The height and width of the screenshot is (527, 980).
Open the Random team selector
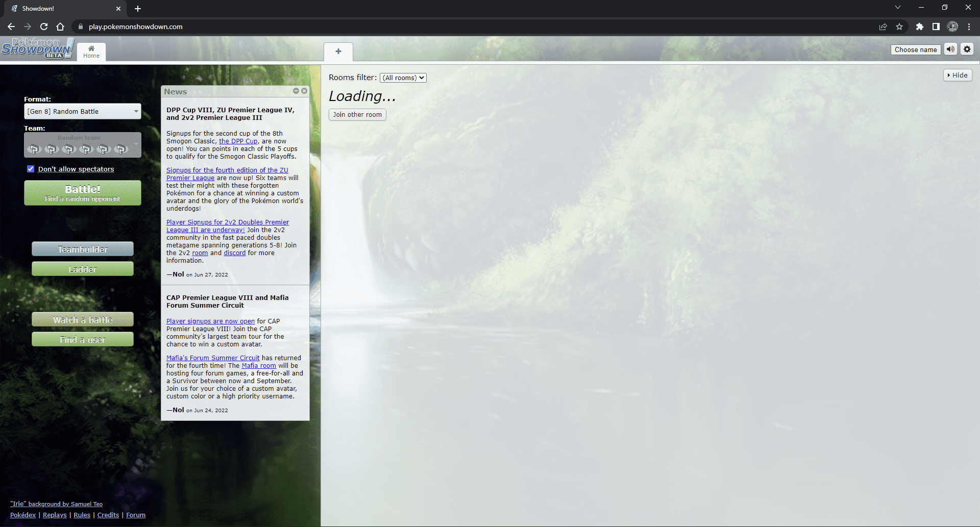coord(83,145)
